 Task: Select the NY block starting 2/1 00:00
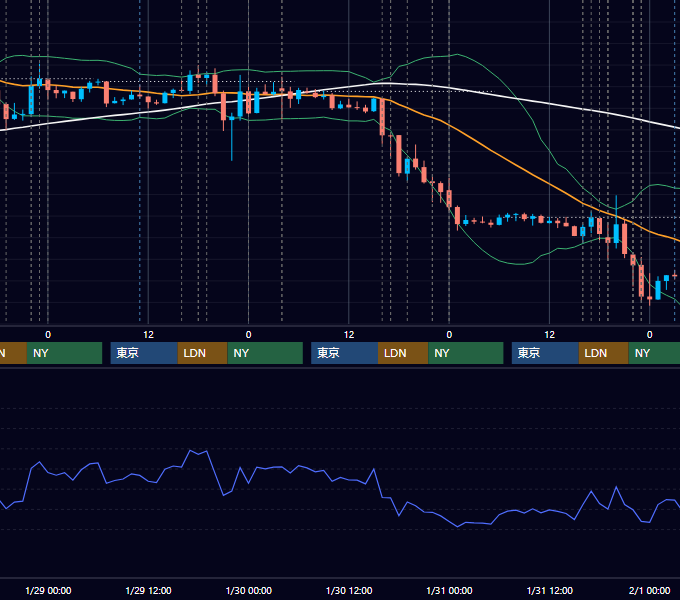coord(654,353)
